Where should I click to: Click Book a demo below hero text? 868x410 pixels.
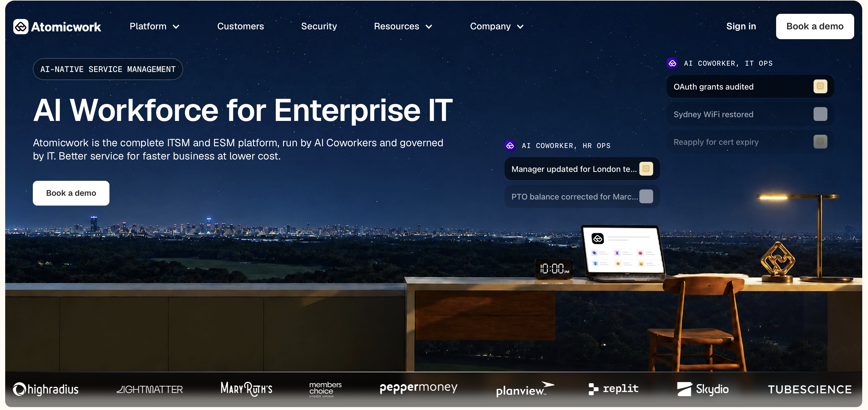[x=71, y=193]
